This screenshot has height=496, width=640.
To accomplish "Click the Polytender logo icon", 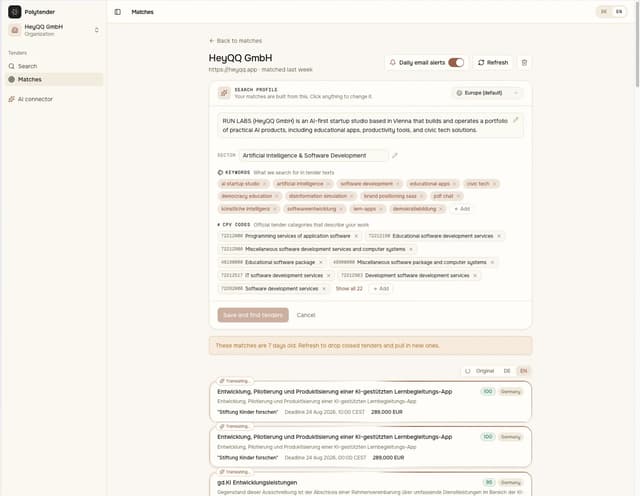I will (15, 12).
